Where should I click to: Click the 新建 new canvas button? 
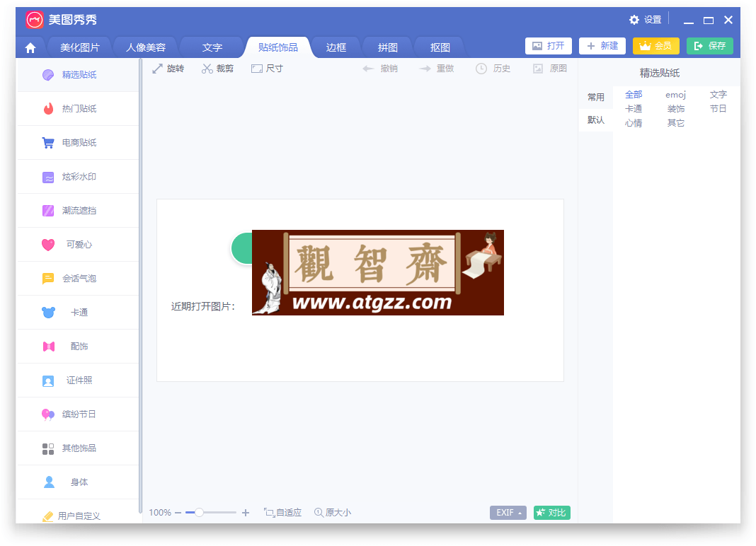pyautogui.click(x=602, y=46)
